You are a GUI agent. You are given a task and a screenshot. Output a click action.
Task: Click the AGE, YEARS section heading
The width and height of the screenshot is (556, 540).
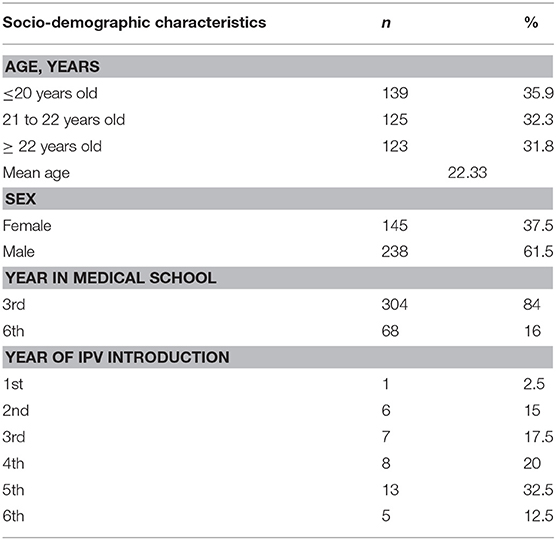click(52, 67)
